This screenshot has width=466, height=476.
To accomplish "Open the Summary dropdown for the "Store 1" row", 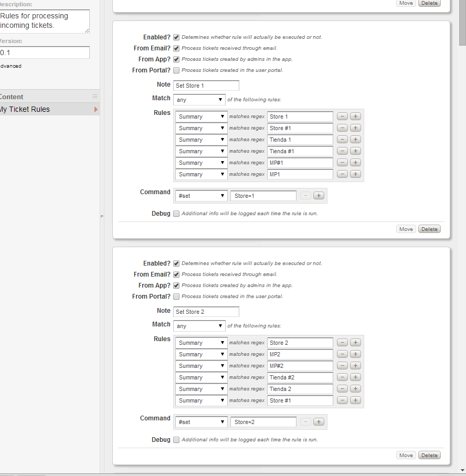I will (x=201, y=116).
